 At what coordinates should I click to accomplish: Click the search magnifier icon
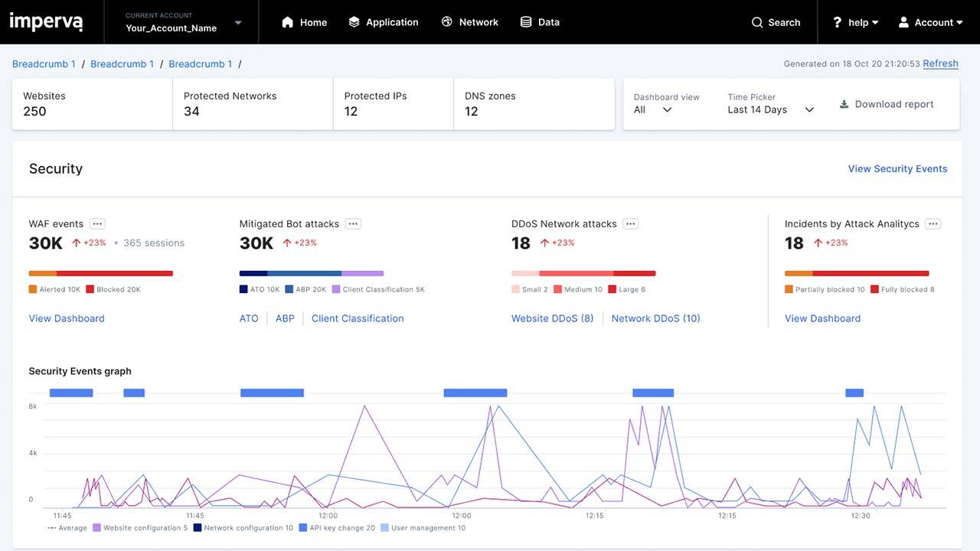click(757, 22)
